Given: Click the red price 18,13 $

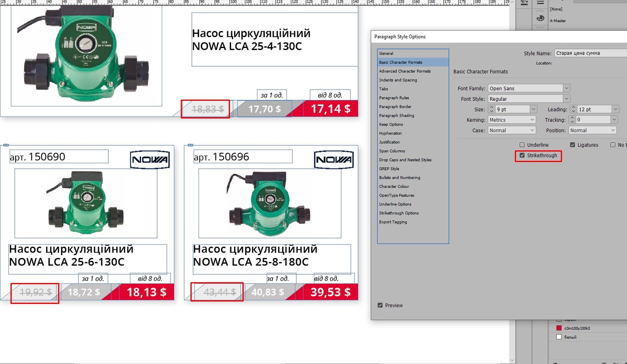Looking at the screenshot, I should [x=146, y=292].
